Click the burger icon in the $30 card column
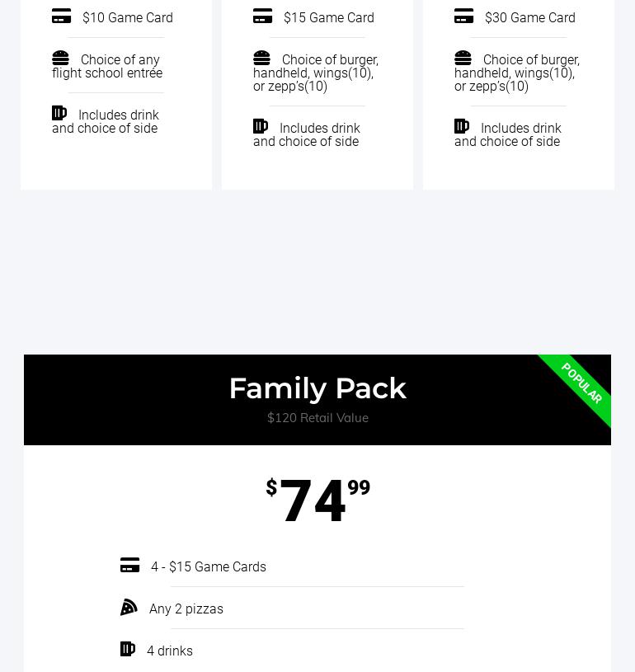The height and width of the screenshot is (672, 635). (x=463, y=58)
